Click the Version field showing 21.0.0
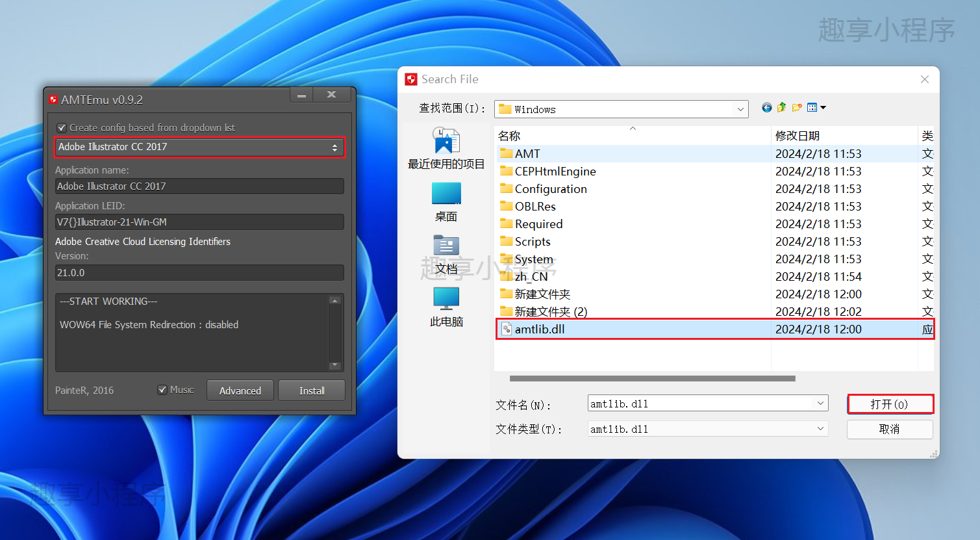 199,273
